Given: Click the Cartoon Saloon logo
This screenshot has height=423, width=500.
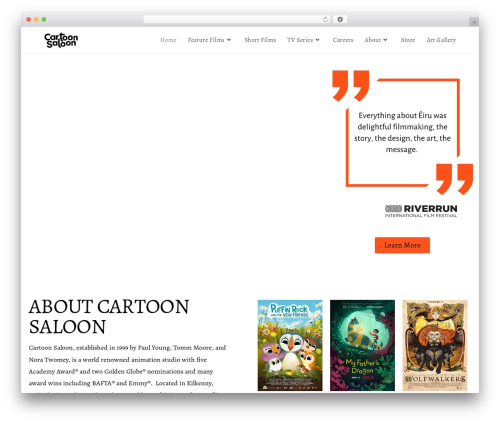Looking at the screenshot, I should [61, 40].
